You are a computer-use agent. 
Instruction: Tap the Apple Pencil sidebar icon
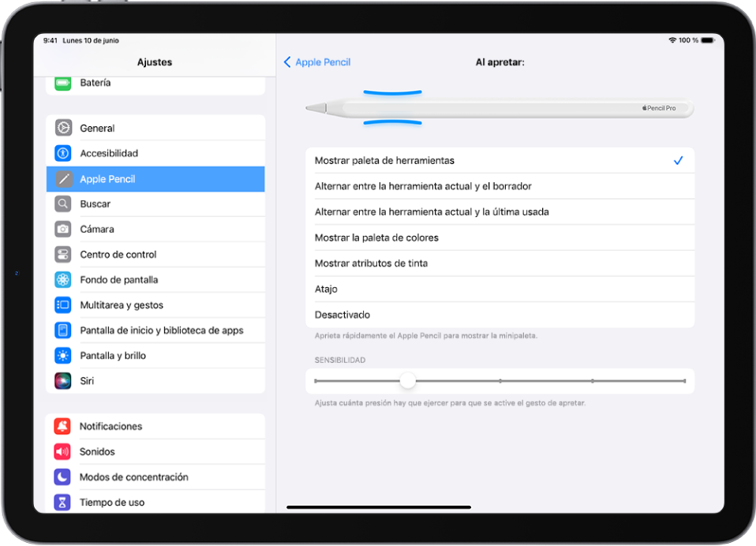(x=63, y=179)
